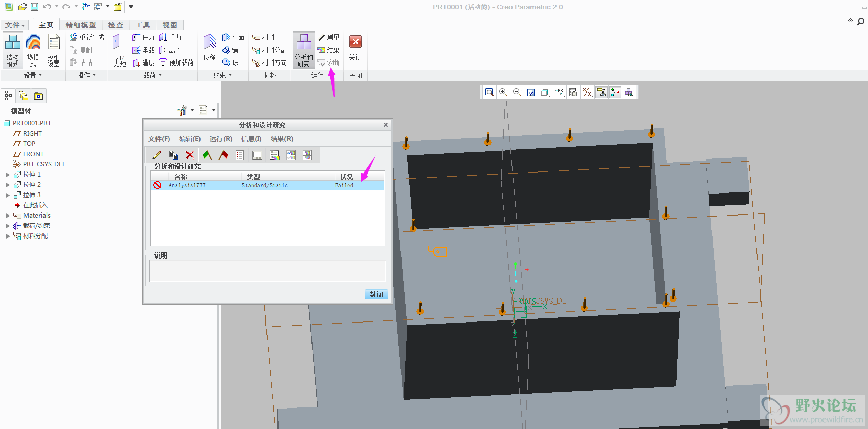Select the 结构模式 structure mode button
The height and width of the screenshot is (429, 868).
point(13,50)
